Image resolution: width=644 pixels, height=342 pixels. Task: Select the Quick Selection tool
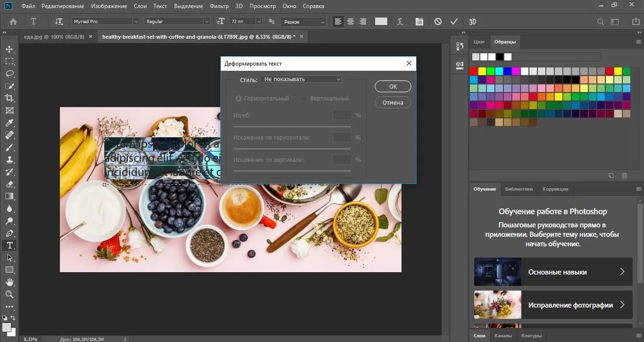[x=9, y=86]
